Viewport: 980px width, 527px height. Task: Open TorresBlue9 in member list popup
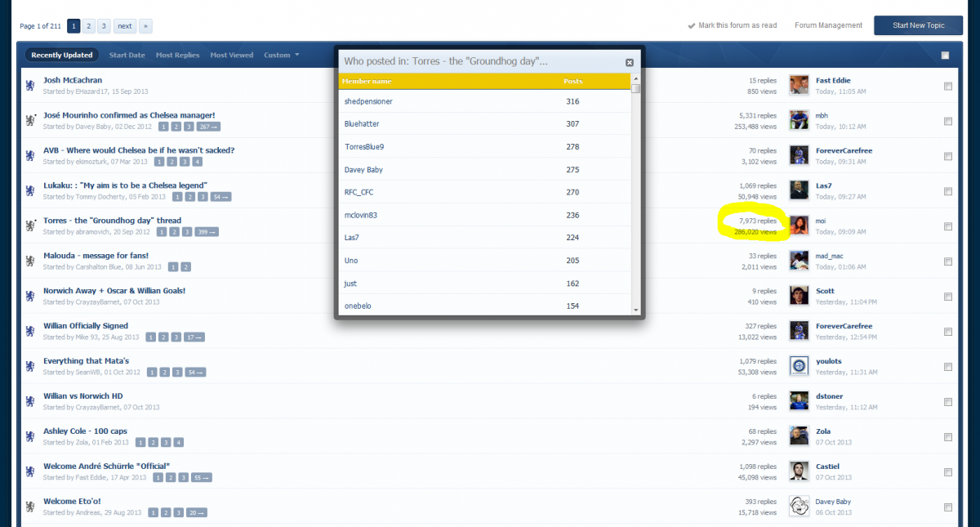(364, 147)
